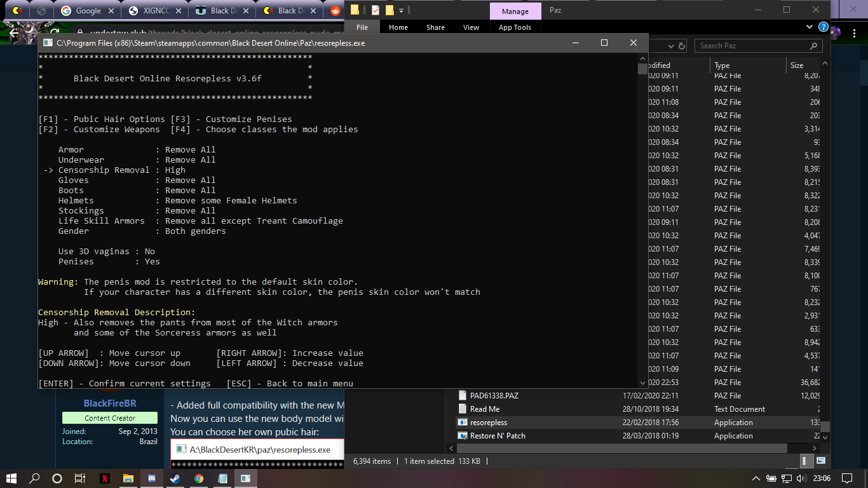Open Task View in the taskbar

pos(80,478)
